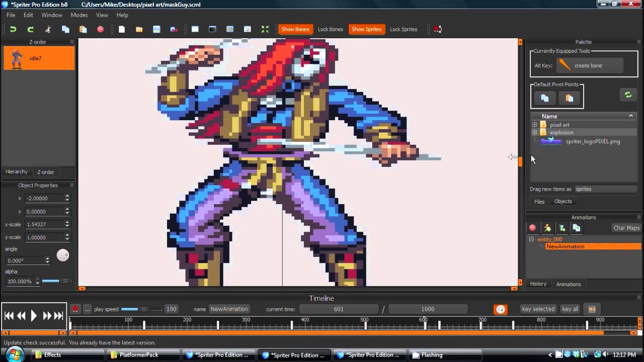
Task: Expand the explosion folder
Action: [535, 132]
